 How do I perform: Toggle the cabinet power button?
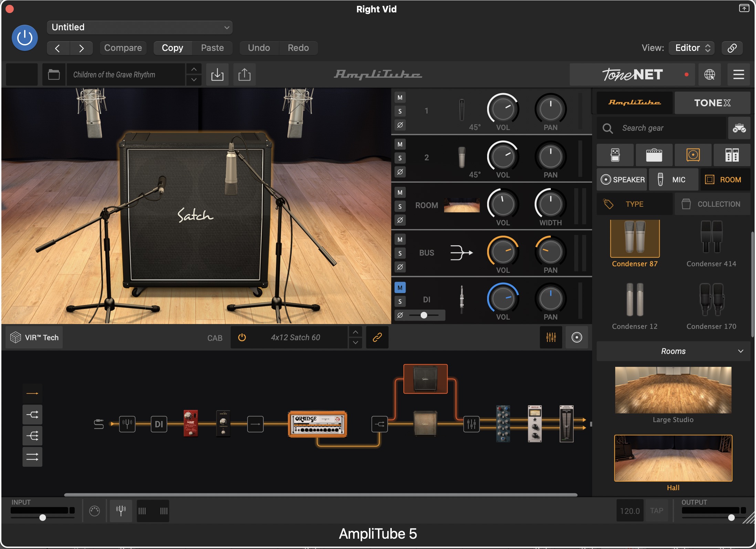tap(242, 337)
